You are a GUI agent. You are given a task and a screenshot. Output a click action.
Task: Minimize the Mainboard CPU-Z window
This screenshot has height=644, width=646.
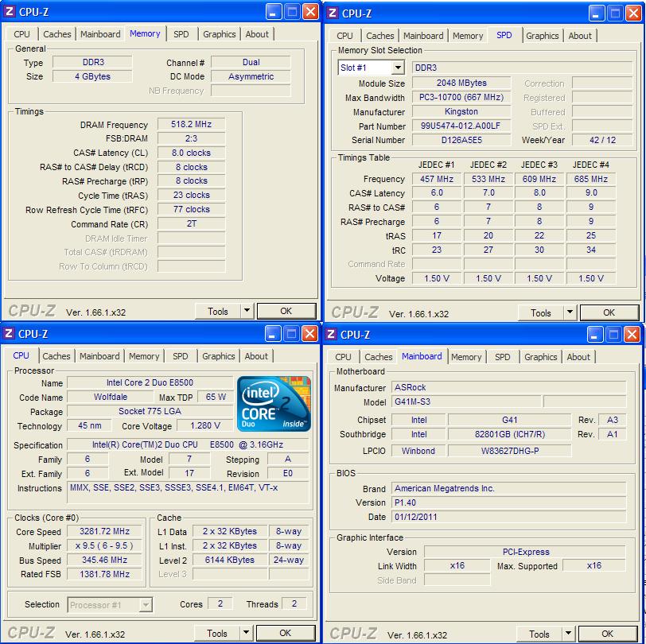tap(594, 335)
